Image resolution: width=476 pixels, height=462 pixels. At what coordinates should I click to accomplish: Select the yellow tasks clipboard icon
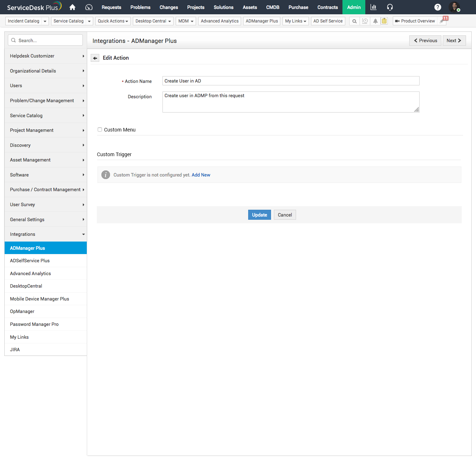[384, 21]
